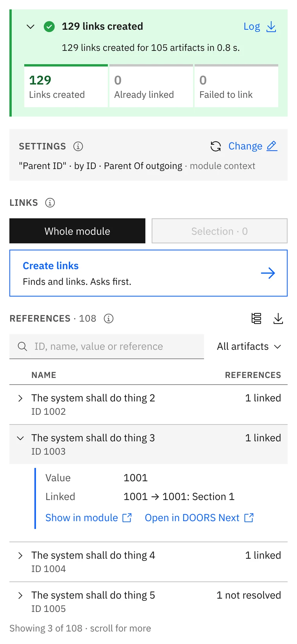
Task: Click the References info icon
Action: pos(109,318)
